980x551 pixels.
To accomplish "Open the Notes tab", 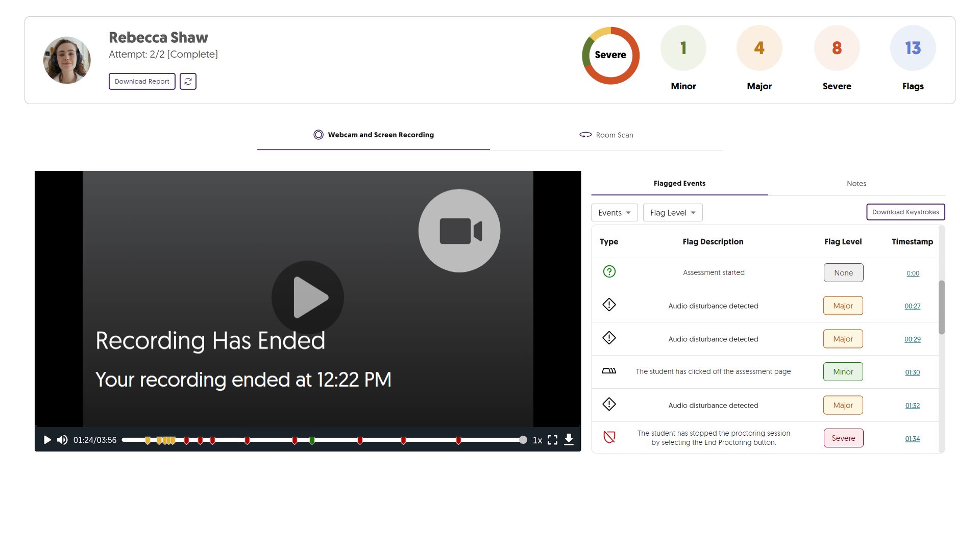I will [856, 183].
